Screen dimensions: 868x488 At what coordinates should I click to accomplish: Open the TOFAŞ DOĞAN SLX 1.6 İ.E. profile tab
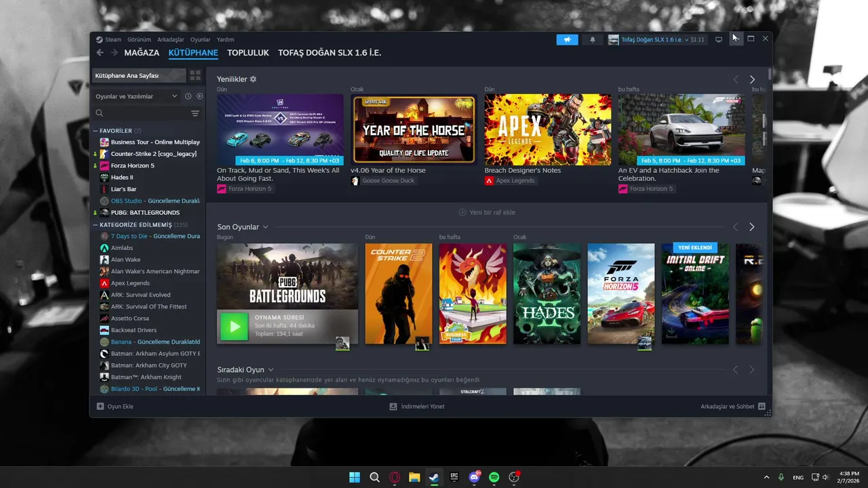[330, 53]
